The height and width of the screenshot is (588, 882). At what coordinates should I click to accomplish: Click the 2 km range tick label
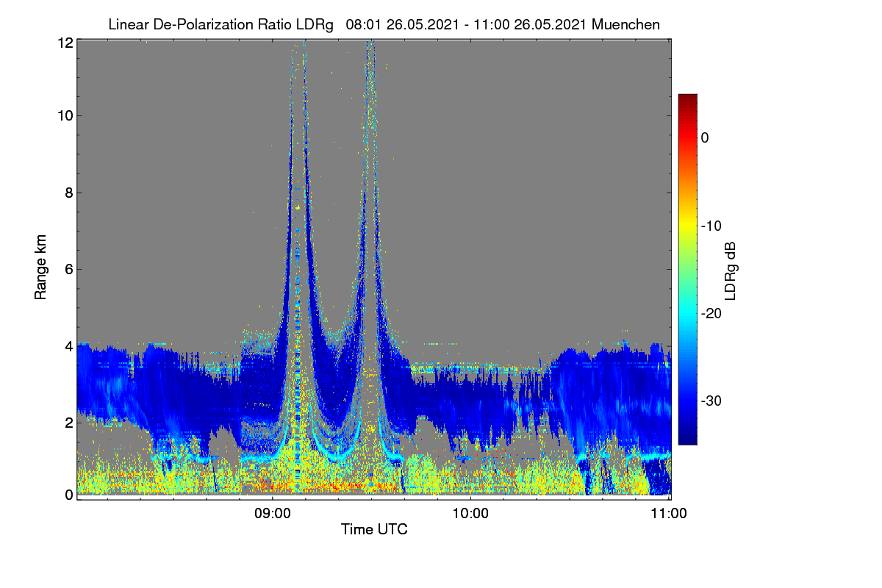coord(68,422)
